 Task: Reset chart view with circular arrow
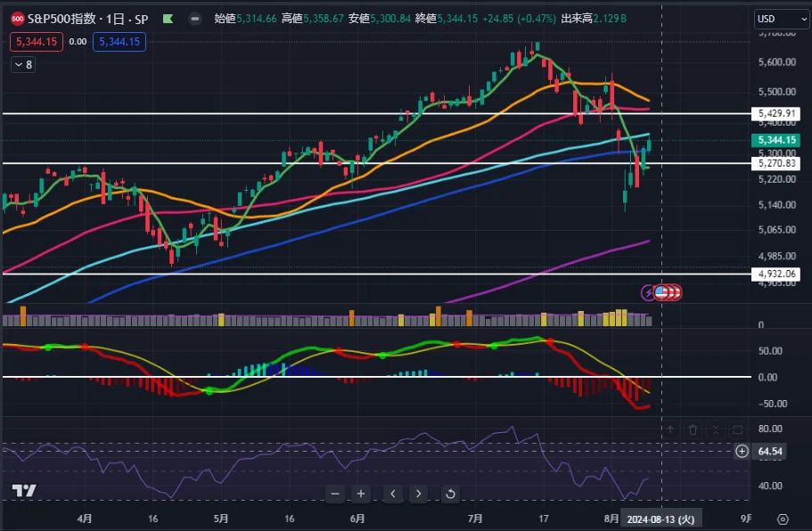(x=450, y=494)
